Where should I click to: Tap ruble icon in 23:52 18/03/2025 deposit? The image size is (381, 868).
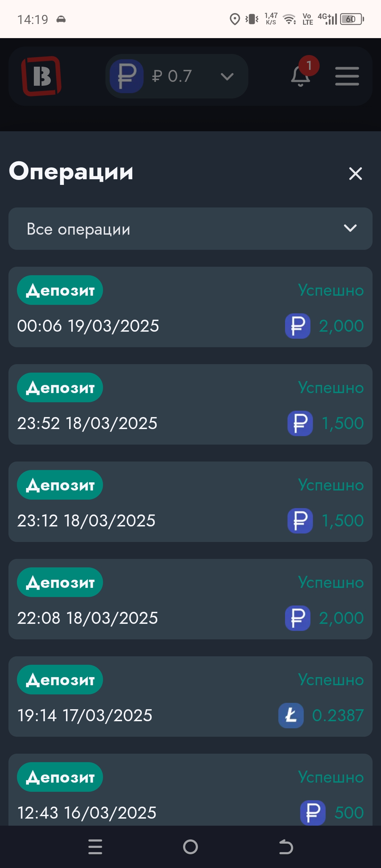pos(300,423)
